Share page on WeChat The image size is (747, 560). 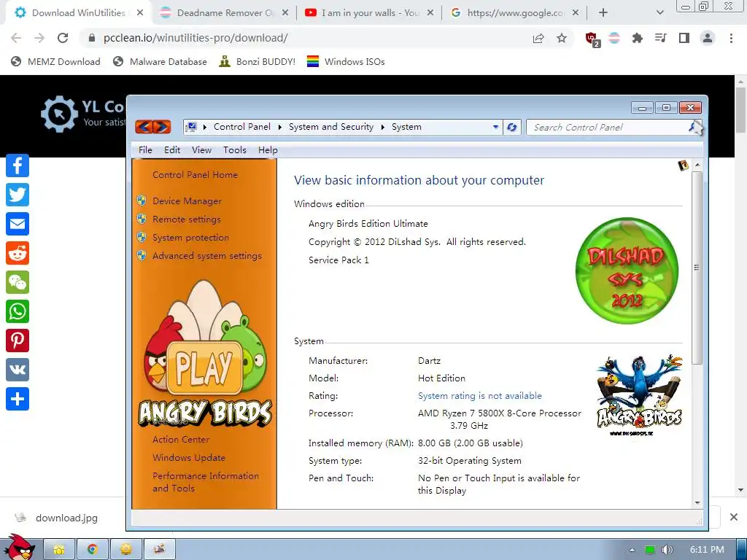[18, 282]
